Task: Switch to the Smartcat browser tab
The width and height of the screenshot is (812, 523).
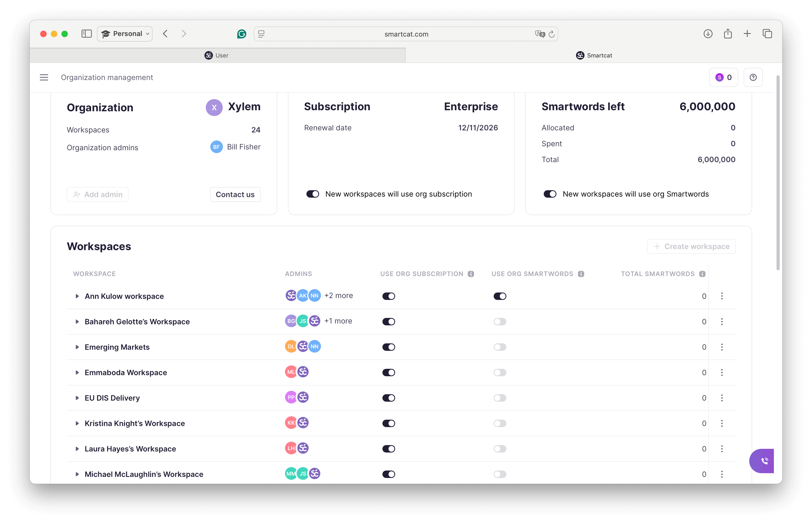Action: [594, 55]
